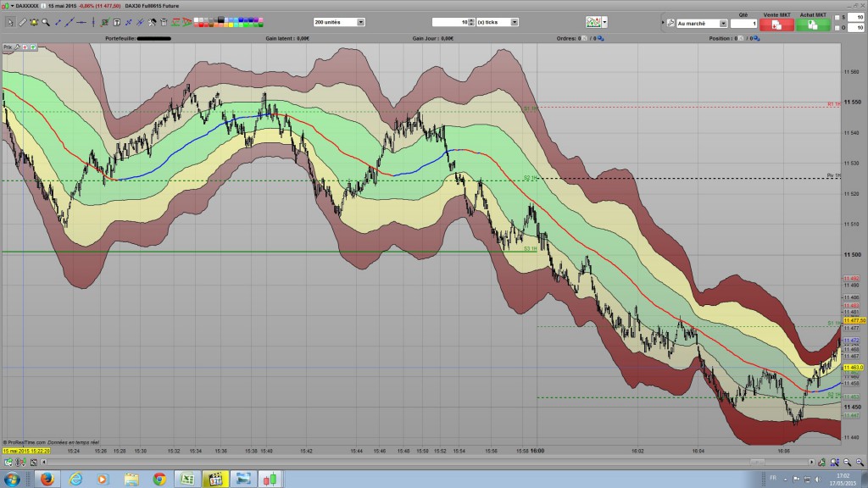
Task: Select the horizontal line tool
Action: coord(81,22)
